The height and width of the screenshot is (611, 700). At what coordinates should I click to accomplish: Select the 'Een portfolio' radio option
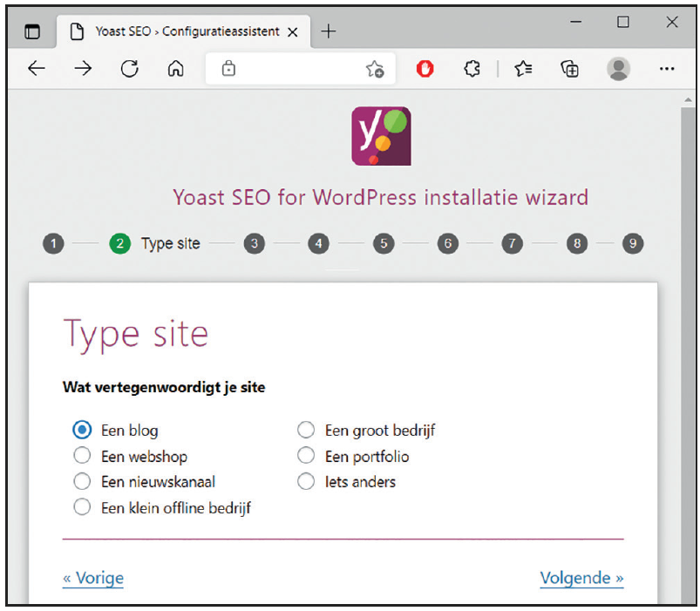(x=306, y=456)
